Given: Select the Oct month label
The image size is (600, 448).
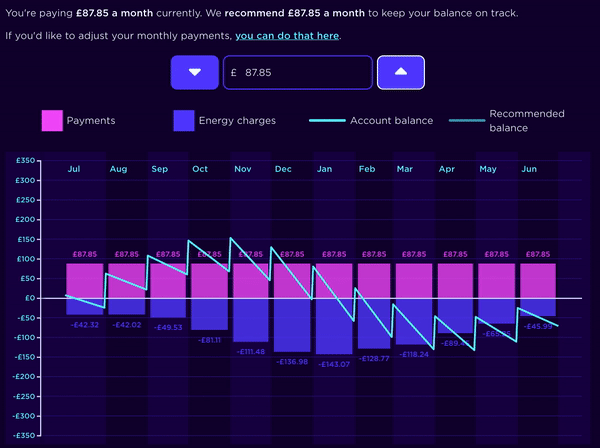Looking at the screenshot, I should point(199,169).
